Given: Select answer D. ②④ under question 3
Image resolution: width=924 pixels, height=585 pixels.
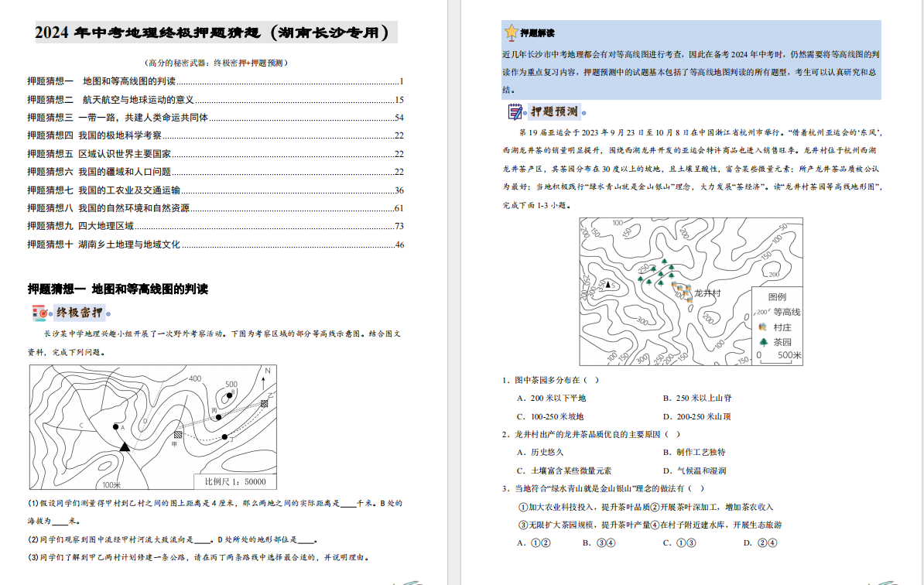Looking at the screenshot, I should point(760,542).
